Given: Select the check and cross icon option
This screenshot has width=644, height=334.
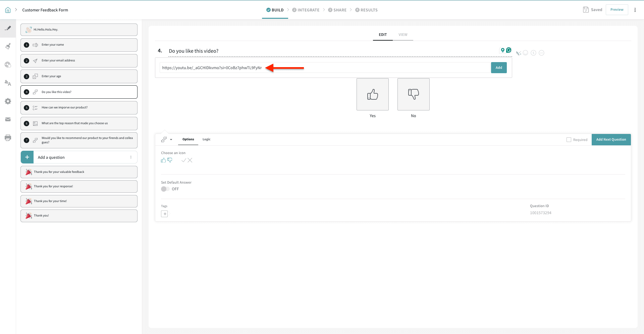Looking at the screenshot, I should 187,160.
